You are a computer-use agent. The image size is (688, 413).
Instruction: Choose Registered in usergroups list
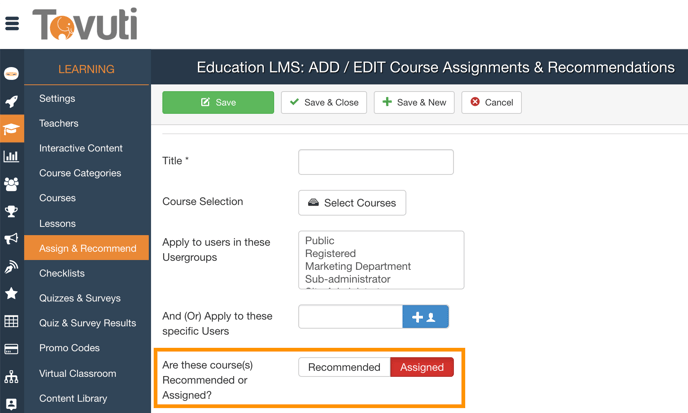[330, 254]
